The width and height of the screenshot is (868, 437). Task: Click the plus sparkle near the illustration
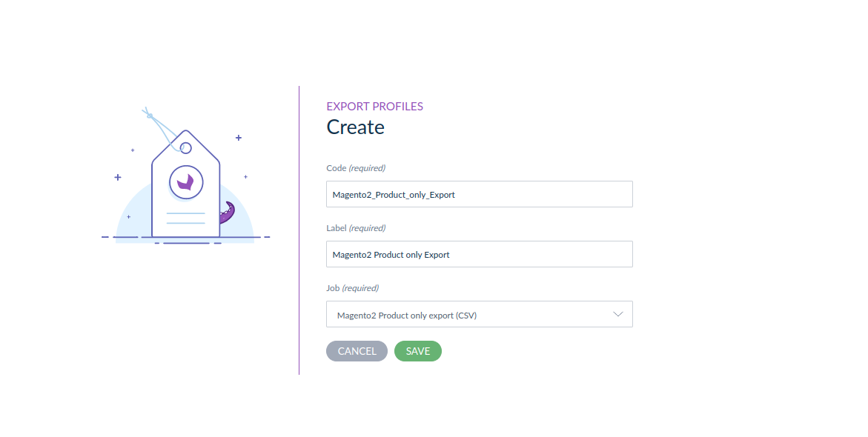[x=238, y=137]
